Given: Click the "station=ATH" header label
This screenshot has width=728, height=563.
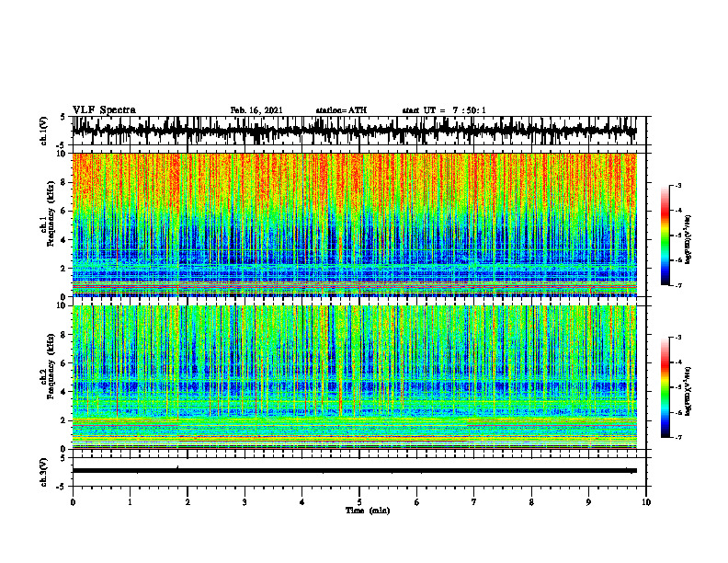Looking at the screenshot, I should [x=341, y=110].
